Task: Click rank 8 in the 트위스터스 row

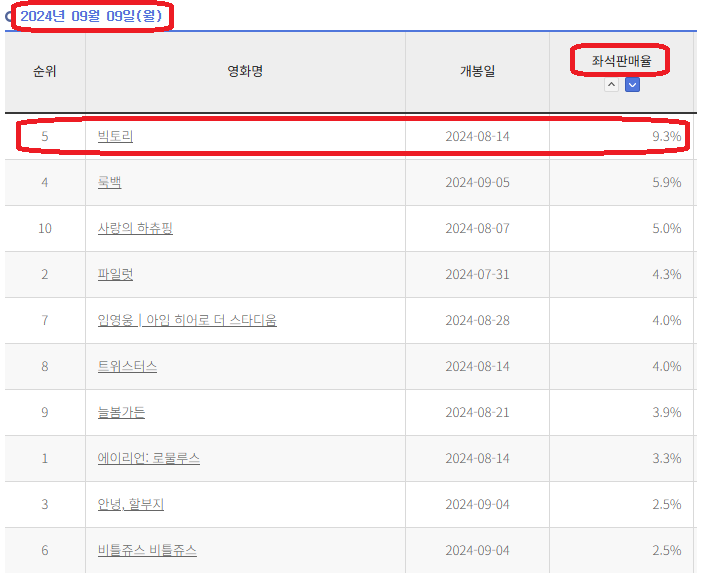Action: point(45,366)
